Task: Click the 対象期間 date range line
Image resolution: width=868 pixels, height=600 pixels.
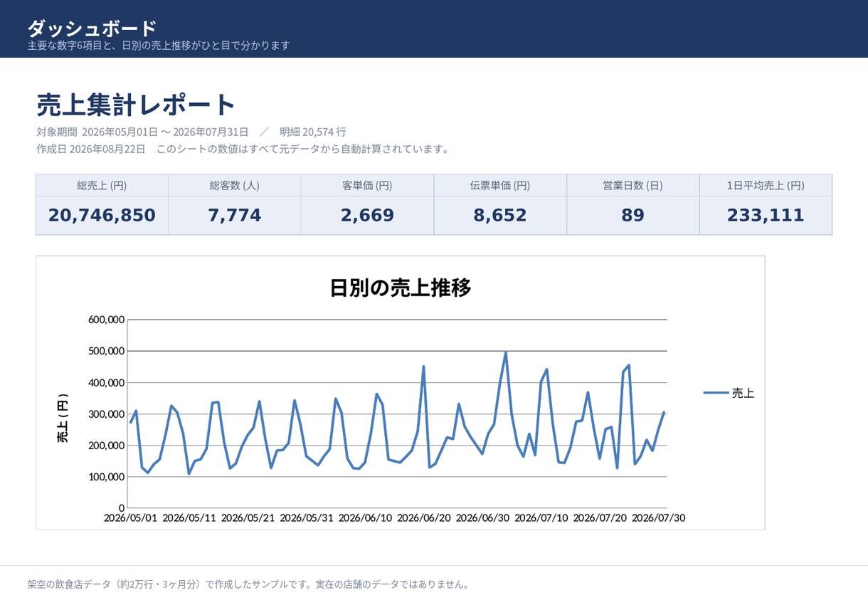Action: (191, 132)
